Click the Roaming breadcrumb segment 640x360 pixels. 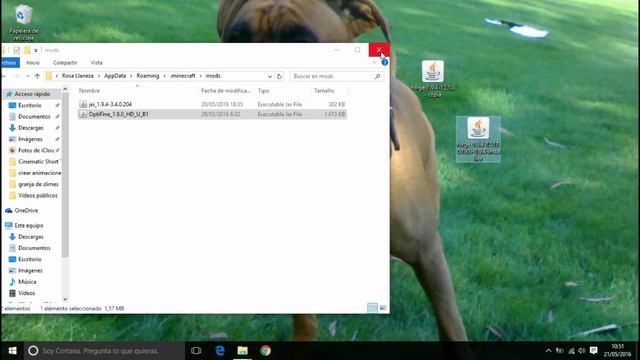tap(148, 76)
